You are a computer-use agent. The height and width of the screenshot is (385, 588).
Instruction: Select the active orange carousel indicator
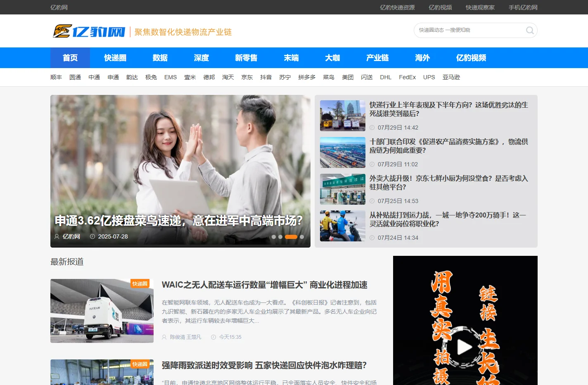click(x=291, y=237)
